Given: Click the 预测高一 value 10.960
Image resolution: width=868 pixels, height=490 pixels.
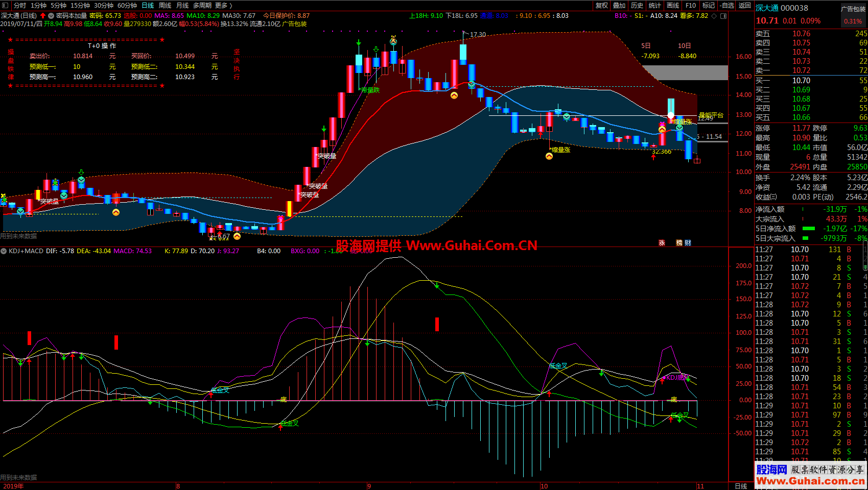Looking at the screenshot, I should [x=83, y=77].
